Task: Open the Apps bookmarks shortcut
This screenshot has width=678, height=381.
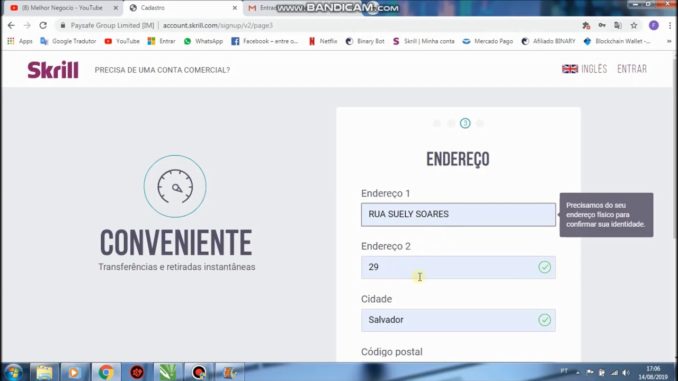Action: (20, 41)
